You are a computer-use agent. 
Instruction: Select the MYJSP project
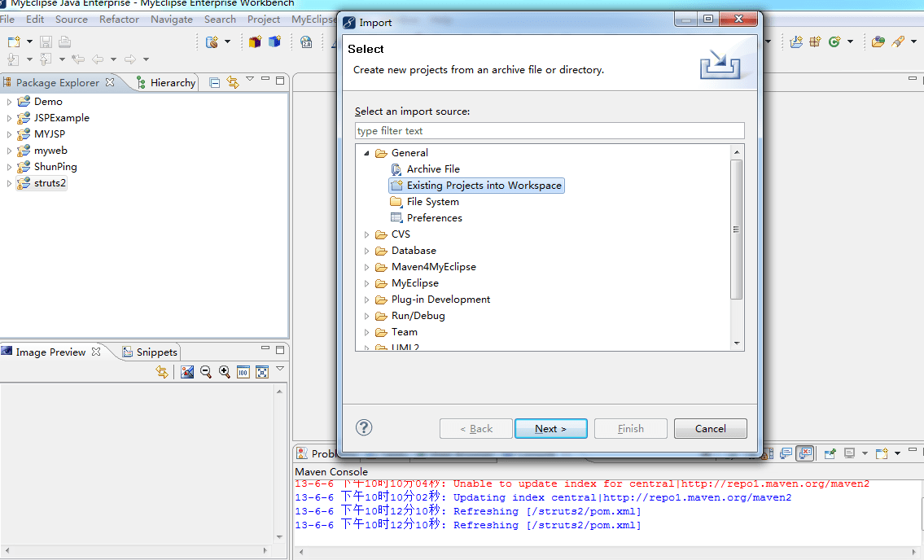pos(50,134)
